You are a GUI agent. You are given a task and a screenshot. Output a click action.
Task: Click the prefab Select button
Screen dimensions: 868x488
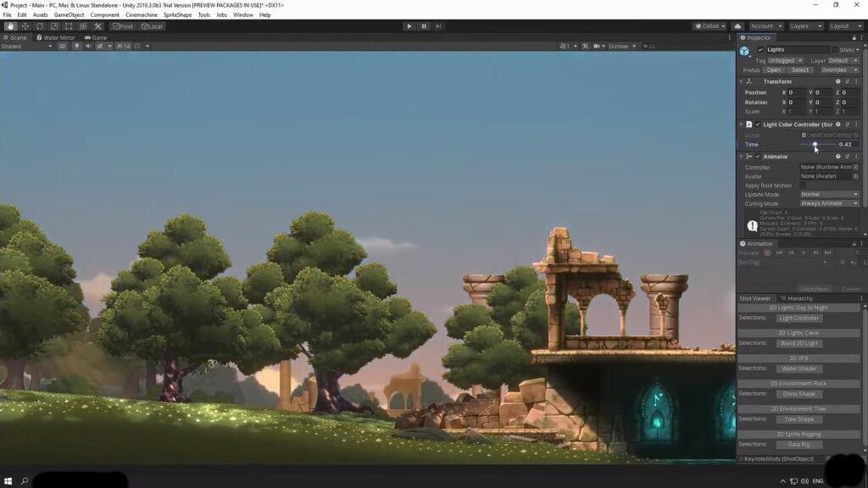[x=800, y=70]
